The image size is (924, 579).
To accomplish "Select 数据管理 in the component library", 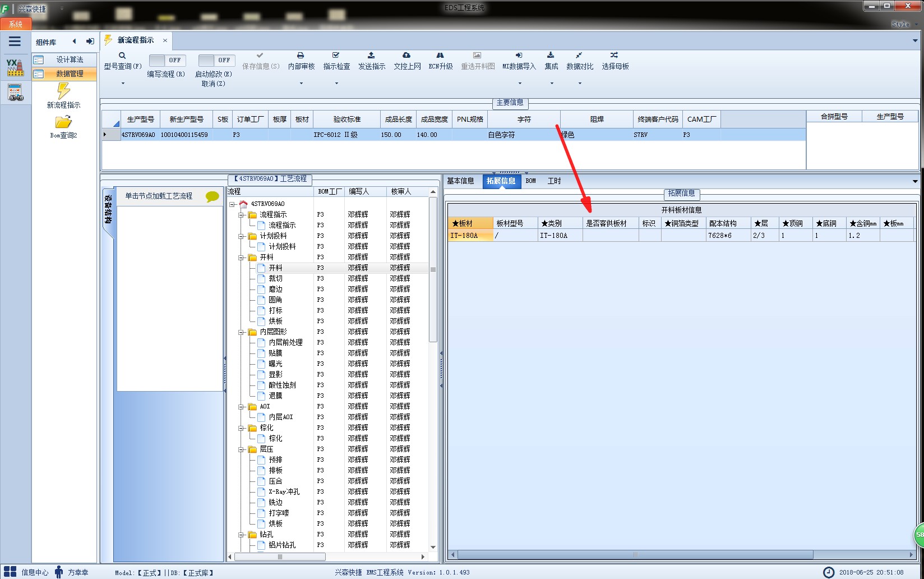I will (64, 73).
